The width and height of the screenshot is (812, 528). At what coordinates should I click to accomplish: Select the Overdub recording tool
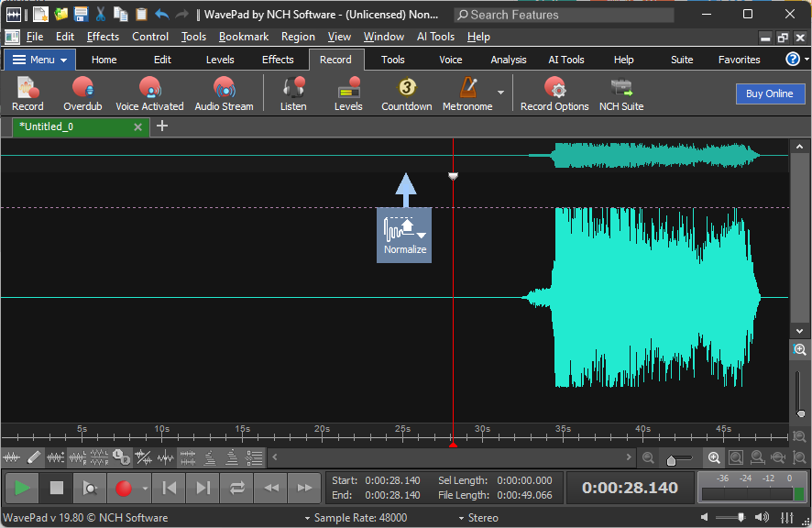82,92
